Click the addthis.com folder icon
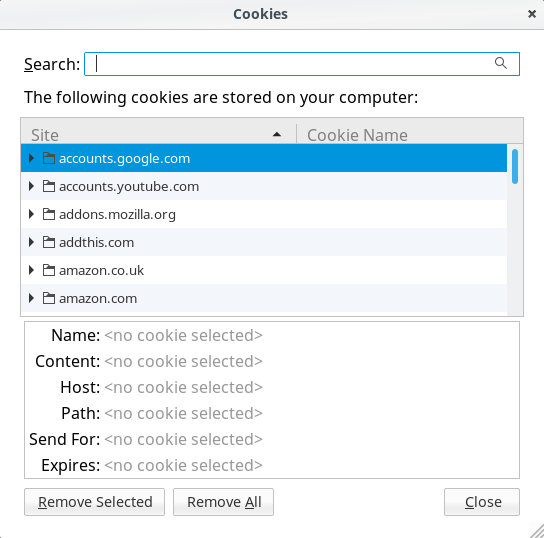Image resolution: width=544 pixels, height=538 pixels. [49, 242]
